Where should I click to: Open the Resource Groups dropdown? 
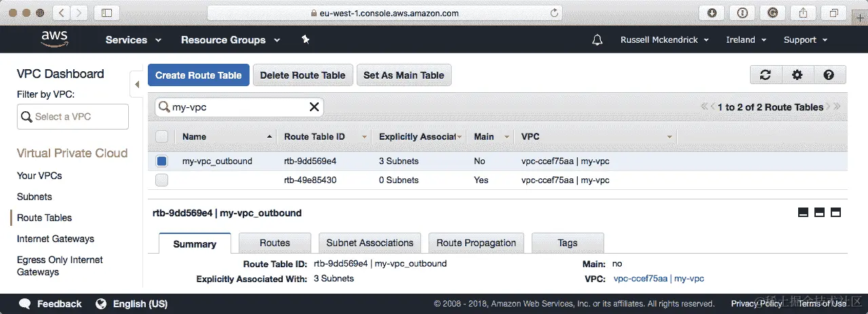(231, 40)
